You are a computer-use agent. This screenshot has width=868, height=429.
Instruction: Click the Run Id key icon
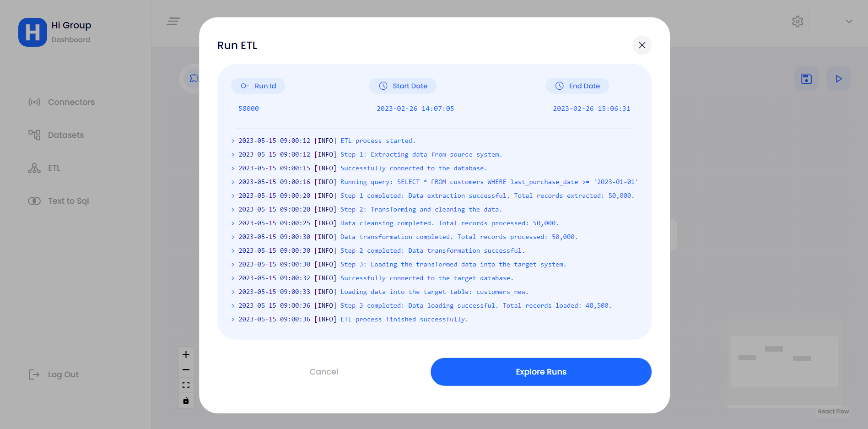click(245, 86)
